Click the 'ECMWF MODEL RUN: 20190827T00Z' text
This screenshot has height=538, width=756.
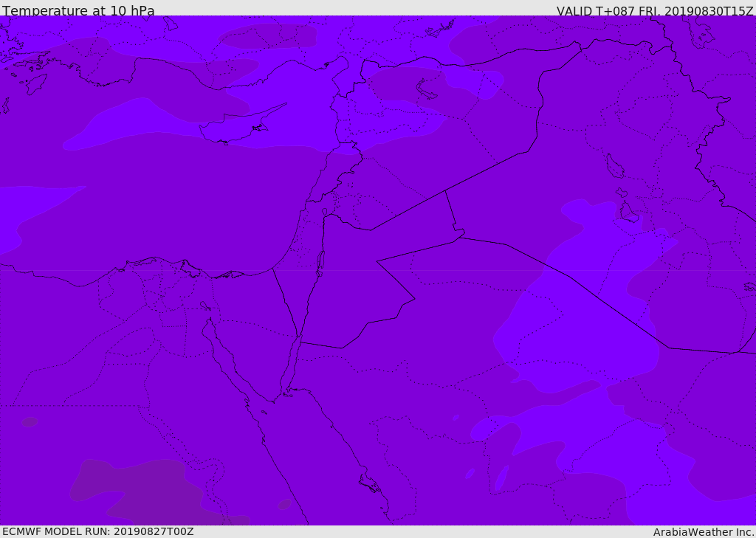click(98, 531)
